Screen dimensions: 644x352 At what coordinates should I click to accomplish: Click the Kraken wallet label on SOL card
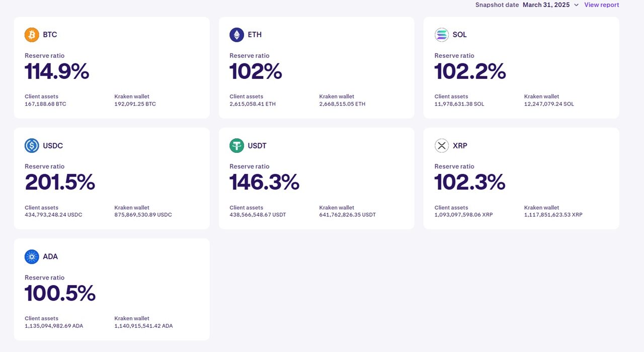541,97
